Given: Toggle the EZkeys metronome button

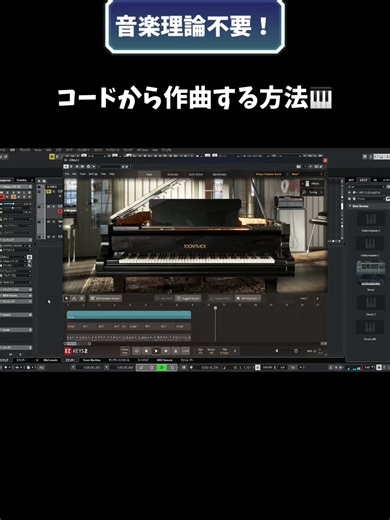Looking at the screenshot, I should coord(175,351).
